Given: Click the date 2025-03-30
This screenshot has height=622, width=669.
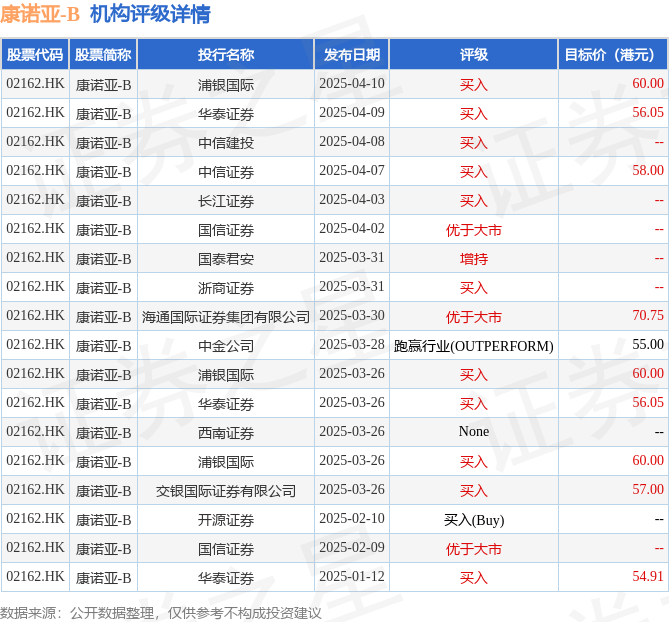Looking at the screenshot, I should click(x=352, y=316).
